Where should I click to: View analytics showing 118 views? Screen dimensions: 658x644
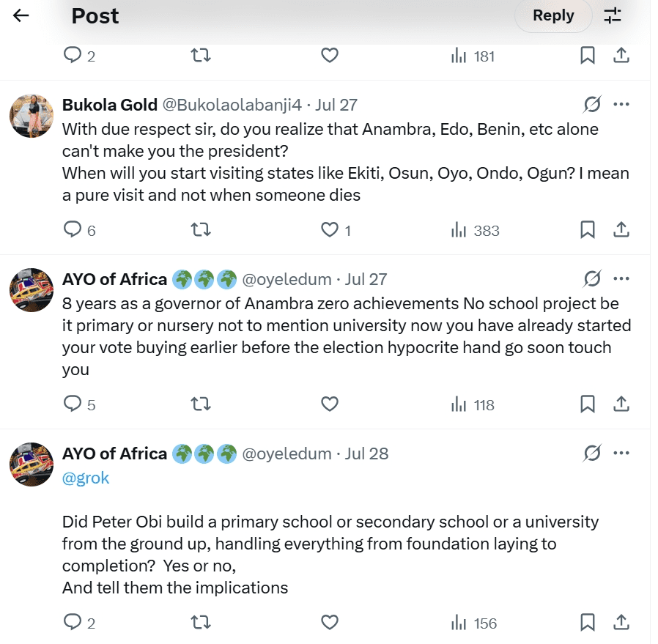[x=473, y=404]
